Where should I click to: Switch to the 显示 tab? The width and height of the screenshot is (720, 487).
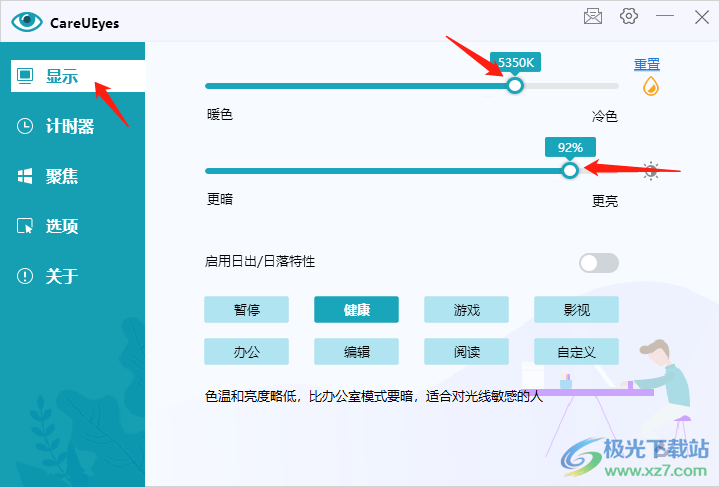pos(78,76)
